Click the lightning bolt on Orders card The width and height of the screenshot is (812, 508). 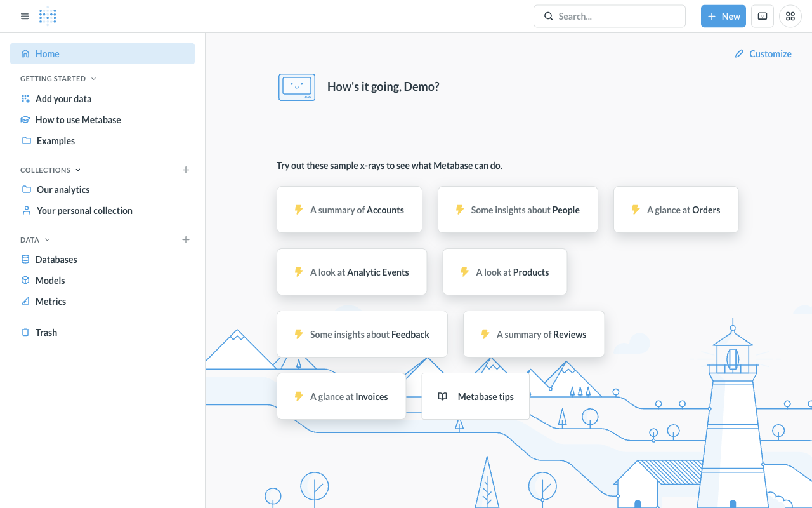635,210
